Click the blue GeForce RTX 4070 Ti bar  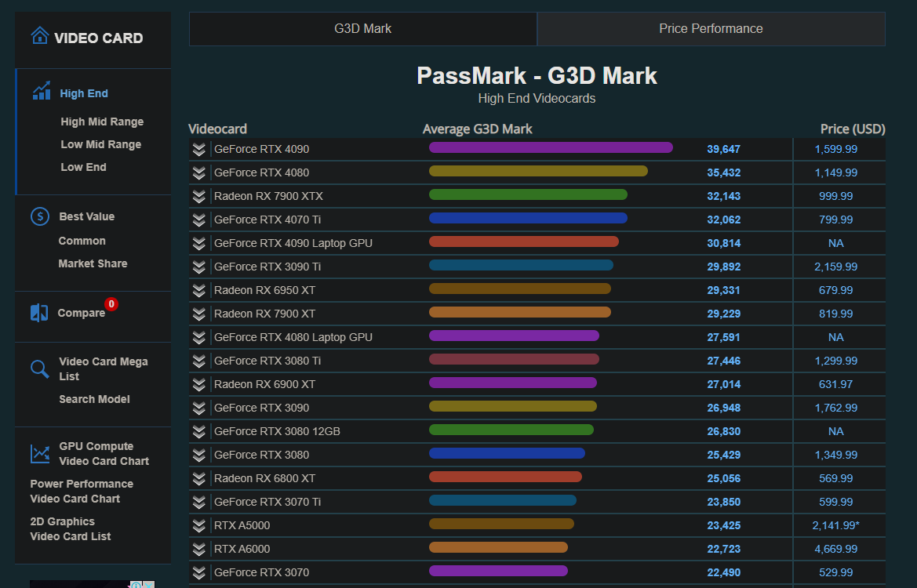[528, 218]
